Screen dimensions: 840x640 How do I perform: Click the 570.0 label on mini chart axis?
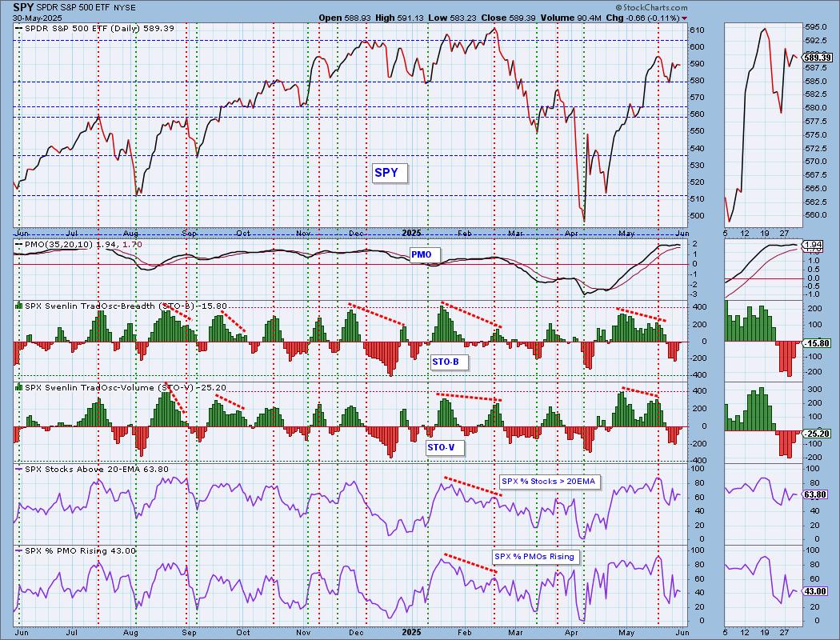816,162
